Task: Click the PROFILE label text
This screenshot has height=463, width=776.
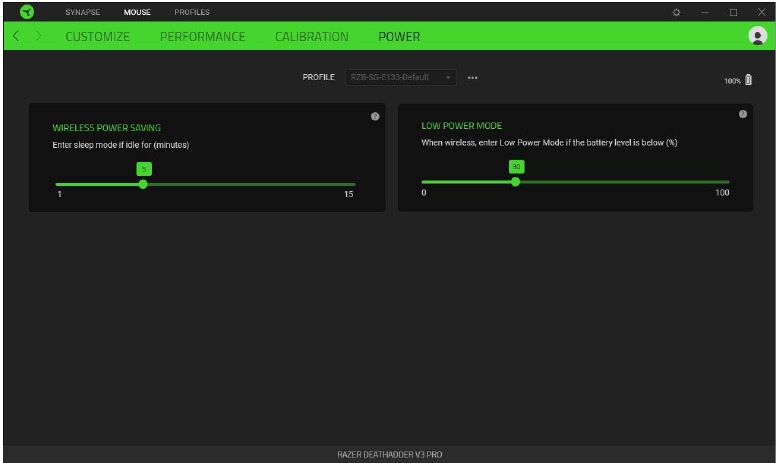Action: pos(318,77)
